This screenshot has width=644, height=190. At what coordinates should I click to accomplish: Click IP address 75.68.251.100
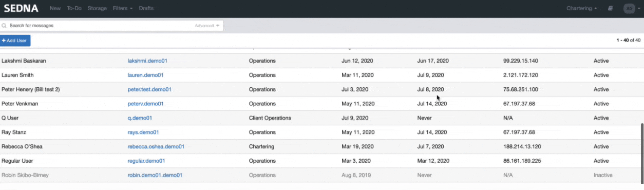(x=521, y=89)
